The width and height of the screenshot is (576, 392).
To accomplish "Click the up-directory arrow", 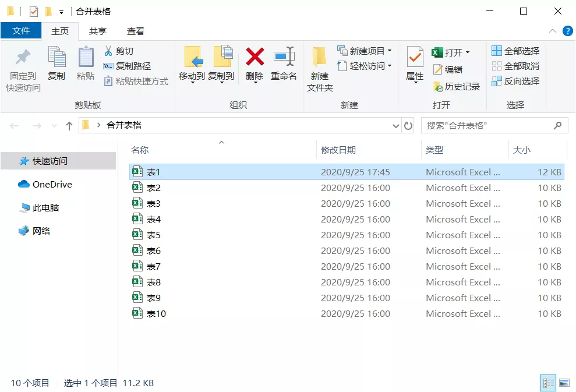I will (x=69, y=126).
